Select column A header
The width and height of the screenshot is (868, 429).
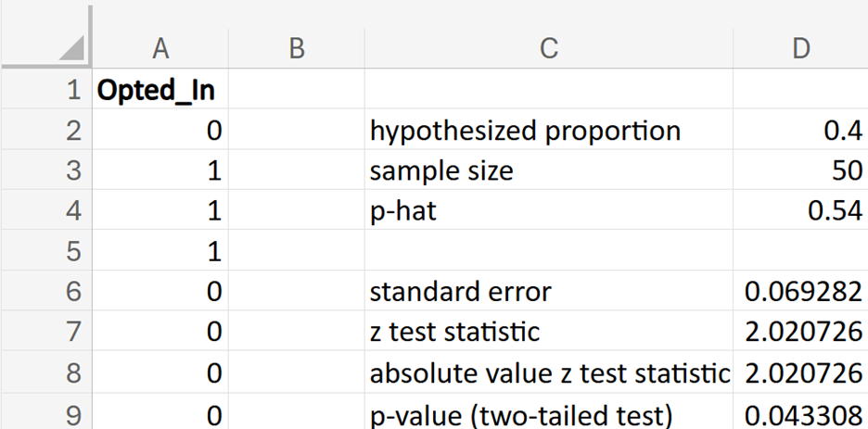[160, 49]
